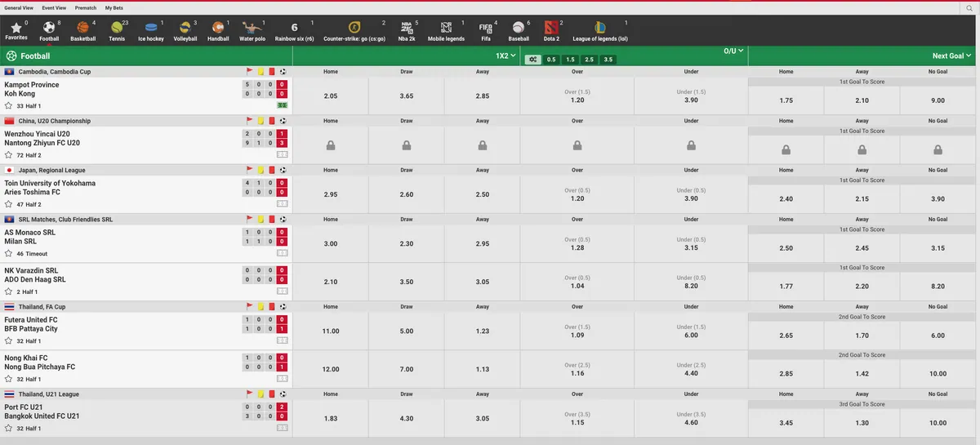Favorite the Wenzhou Yincai U20 match star

click(9, 155)
